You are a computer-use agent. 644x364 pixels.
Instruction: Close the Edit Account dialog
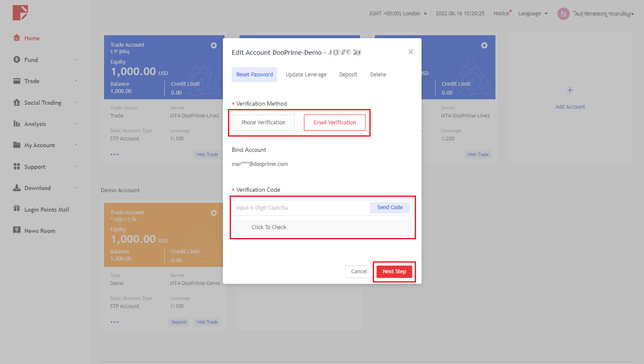click(x=411, y=52)
